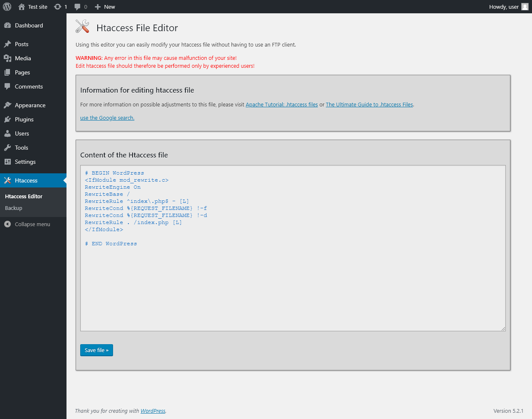The image size is (532, 419).
Task: Click the Comments icon in sidebar
Action: click(x=7, y=86)
